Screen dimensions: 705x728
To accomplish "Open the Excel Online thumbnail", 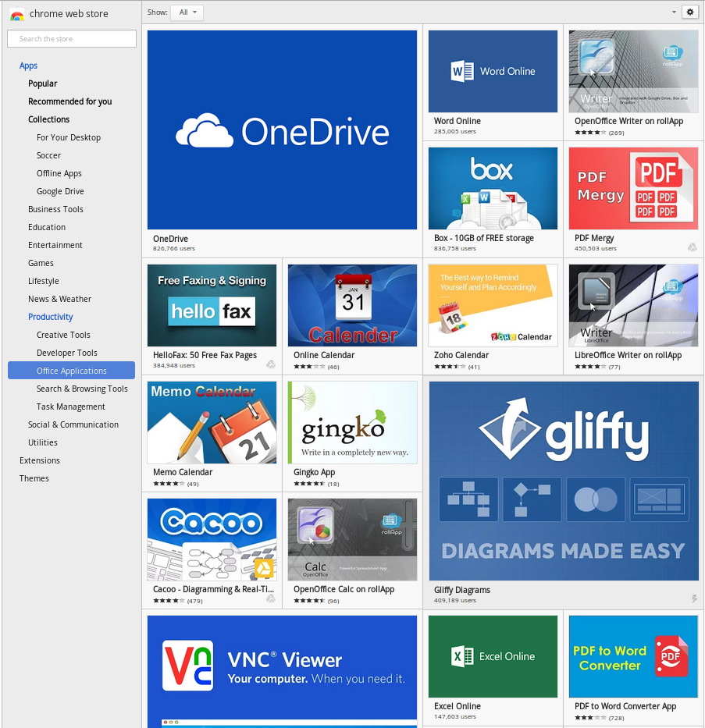I will coord(493,656).
